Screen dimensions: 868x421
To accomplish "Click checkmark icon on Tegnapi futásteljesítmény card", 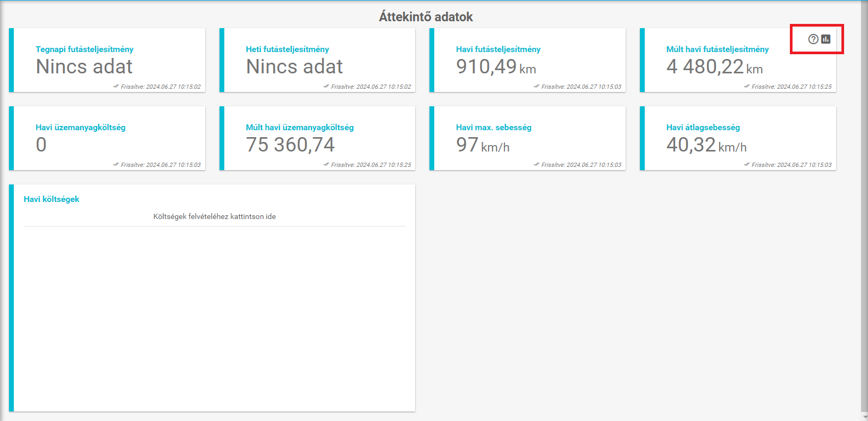I will [116, 86].
